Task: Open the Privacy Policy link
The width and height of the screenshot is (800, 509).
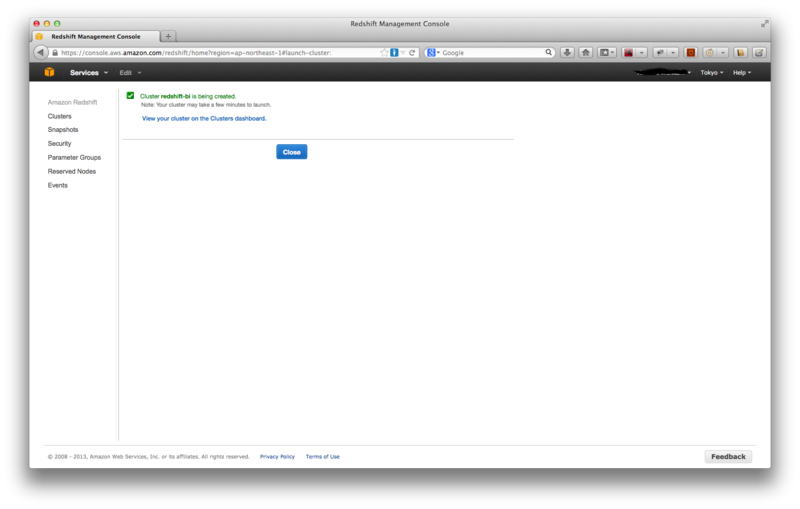Action: tap(277, 456)
